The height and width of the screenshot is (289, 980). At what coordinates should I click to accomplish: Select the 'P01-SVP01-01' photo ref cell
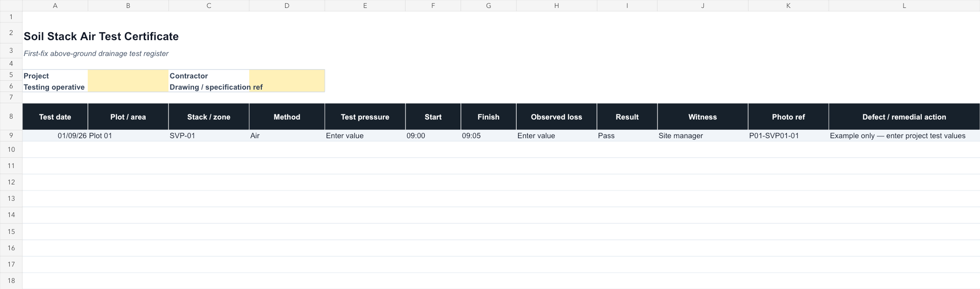point(789,135)
